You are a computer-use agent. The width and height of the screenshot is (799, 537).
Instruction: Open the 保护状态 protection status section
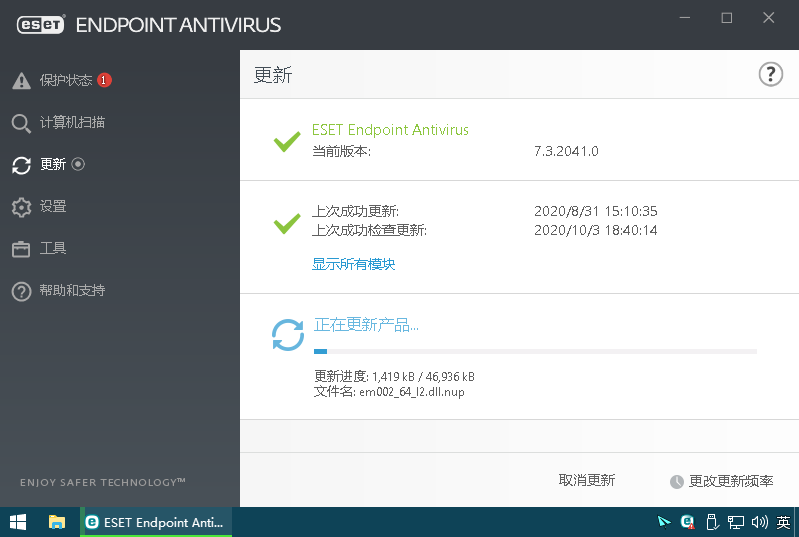click(66, 80)
